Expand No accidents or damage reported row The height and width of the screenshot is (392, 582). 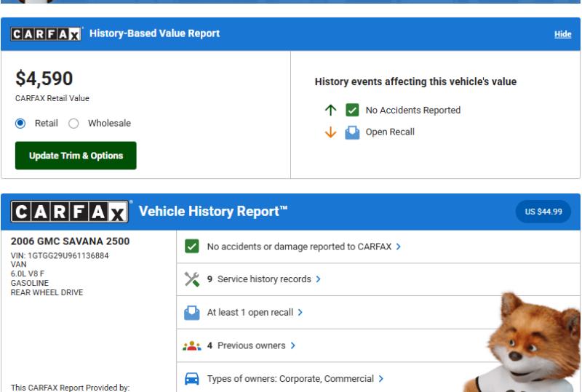click(303, 247)
